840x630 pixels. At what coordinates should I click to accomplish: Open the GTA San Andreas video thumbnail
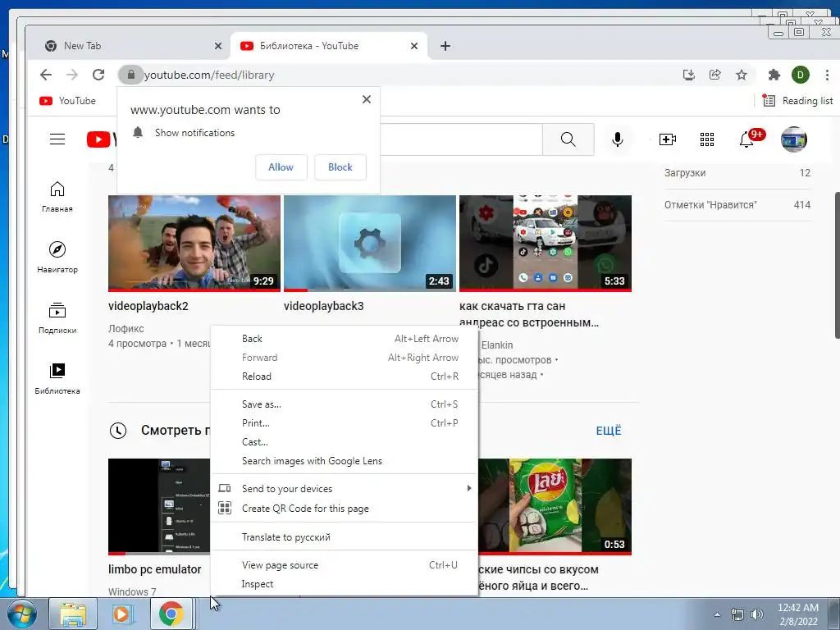[x=546, y=243]
